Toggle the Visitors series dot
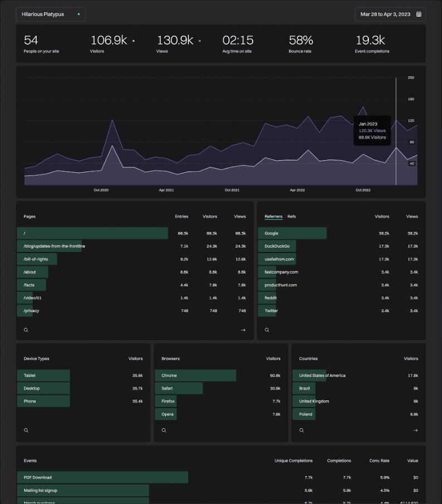This screenshot has width=442, height=504. coord(133,41)
